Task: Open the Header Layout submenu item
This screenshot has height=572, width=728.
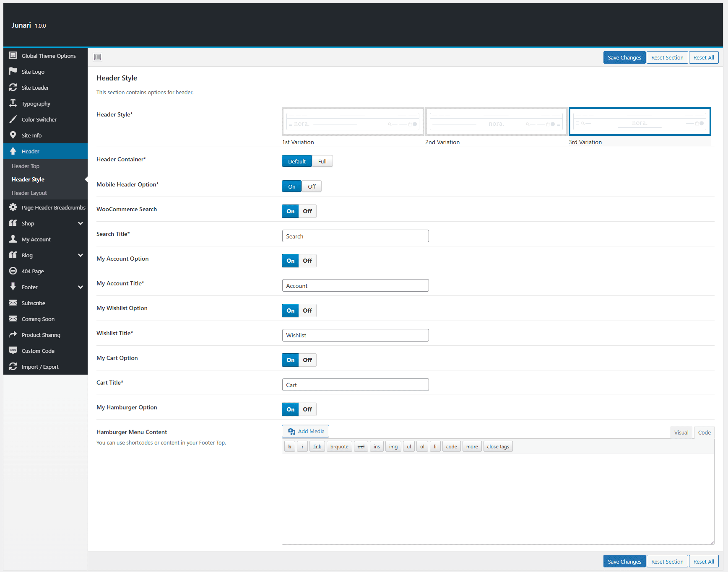Action: point(29,193)
